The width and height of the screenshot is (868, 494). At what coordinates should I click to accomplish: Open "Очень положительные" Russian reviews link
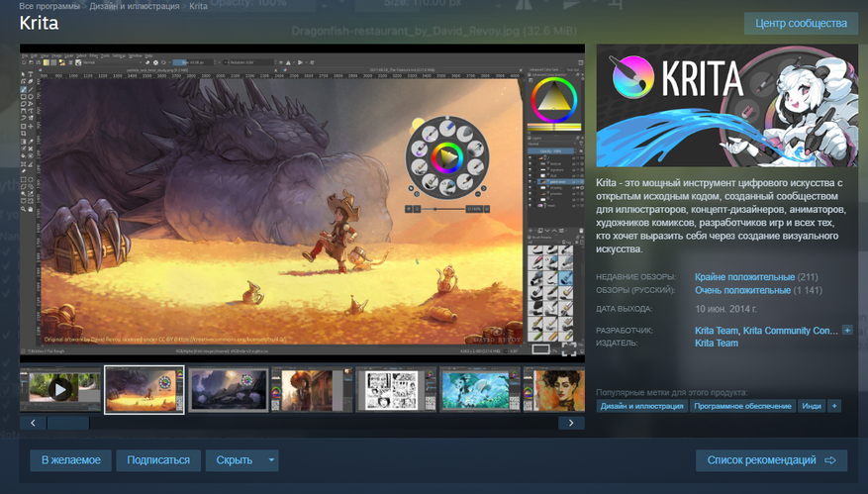click(743, 290)
